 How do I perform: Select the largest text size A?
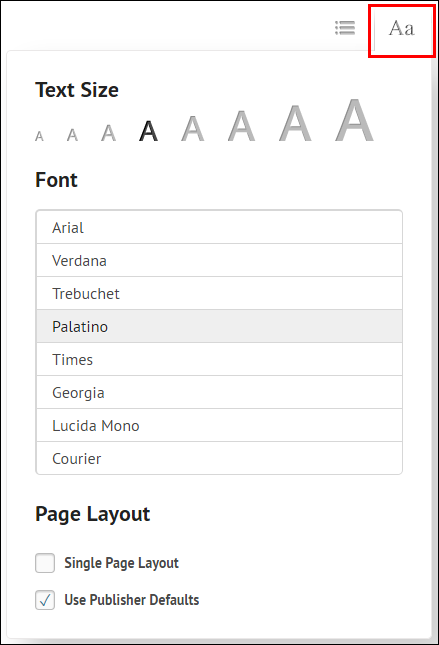354,120
